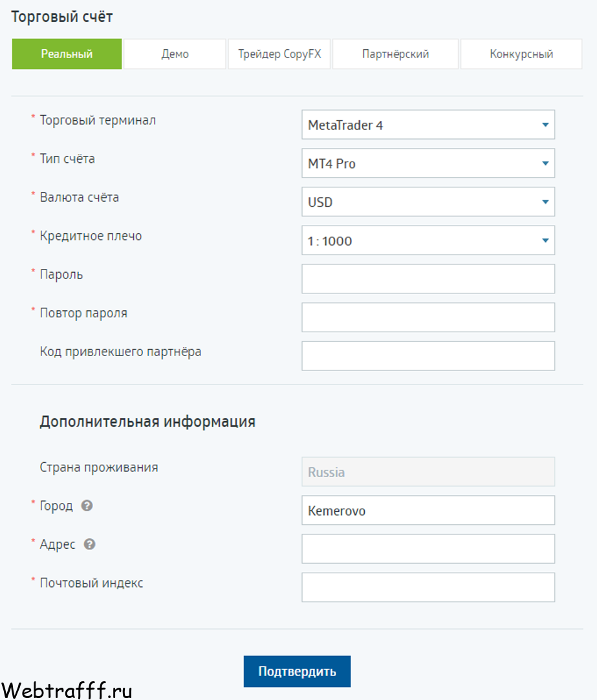597x700 pixels.
Task: Click the Почтовый индекс field
Action: (428, 588)
